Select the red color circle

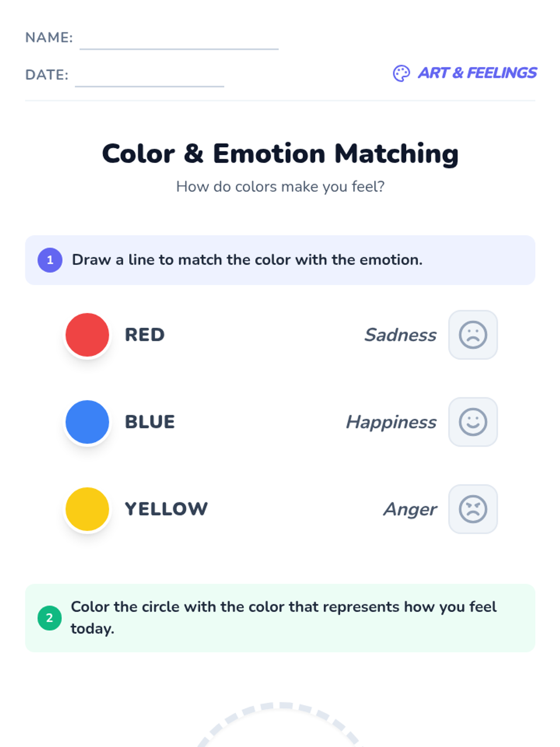[87, 335]
